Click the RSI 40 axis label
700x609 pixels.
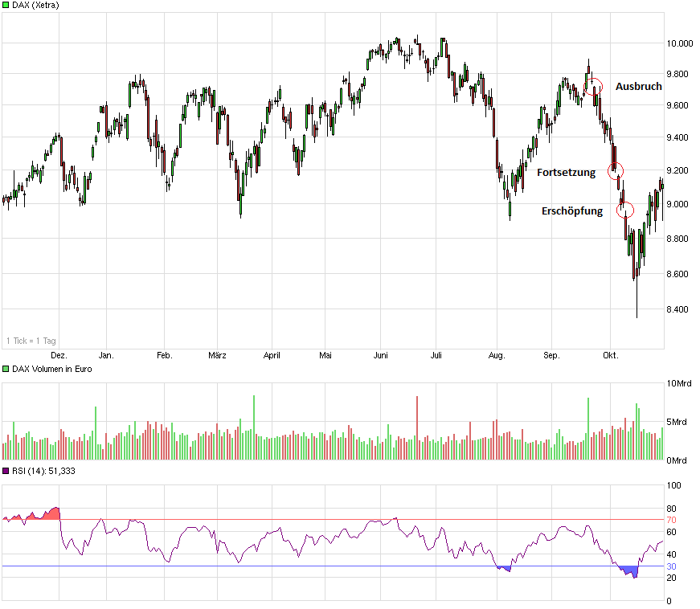(671, 554)
